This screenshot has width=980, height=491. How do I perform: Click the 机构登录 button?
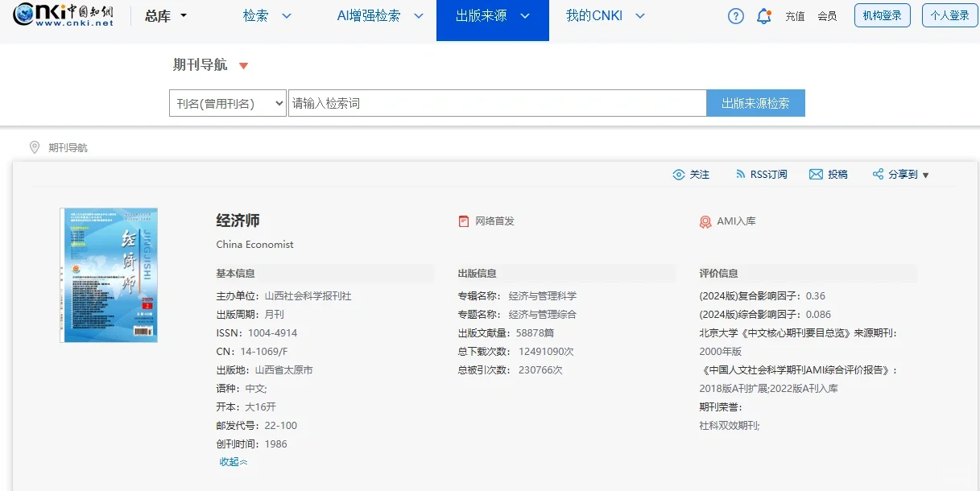pos(883,15)
